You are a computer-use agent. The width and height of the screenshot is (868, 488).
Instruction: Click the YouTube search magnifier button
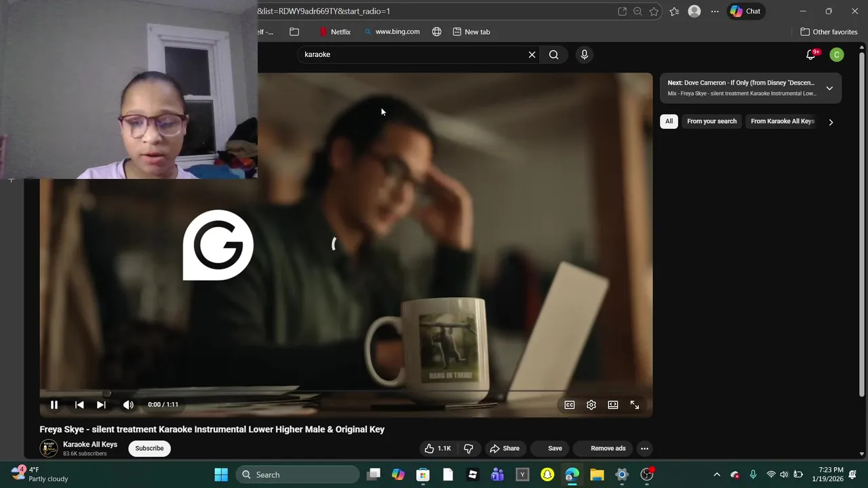point(554,55)
